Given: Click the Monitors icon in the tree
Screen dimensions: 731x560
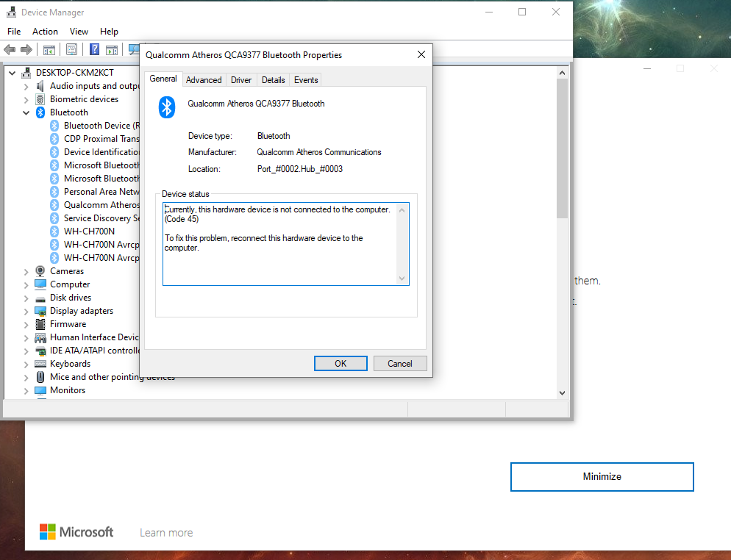Looking at the screenshot, I should click(40, 390).
